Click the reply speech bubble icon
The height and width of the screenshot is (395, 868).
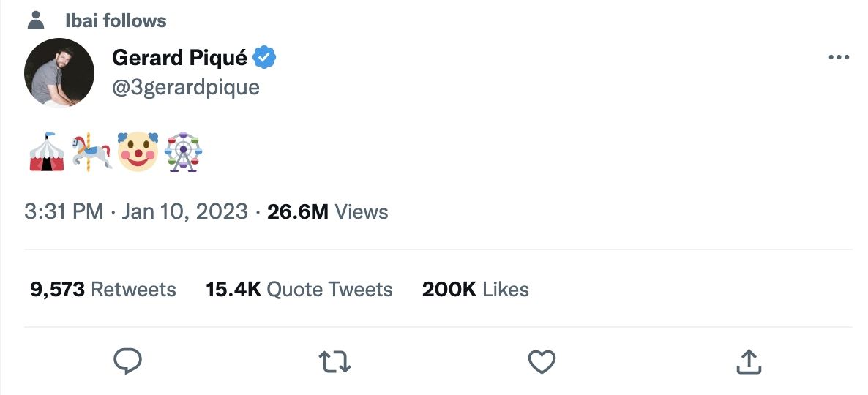pyautogui.click(x=128, y=361)
